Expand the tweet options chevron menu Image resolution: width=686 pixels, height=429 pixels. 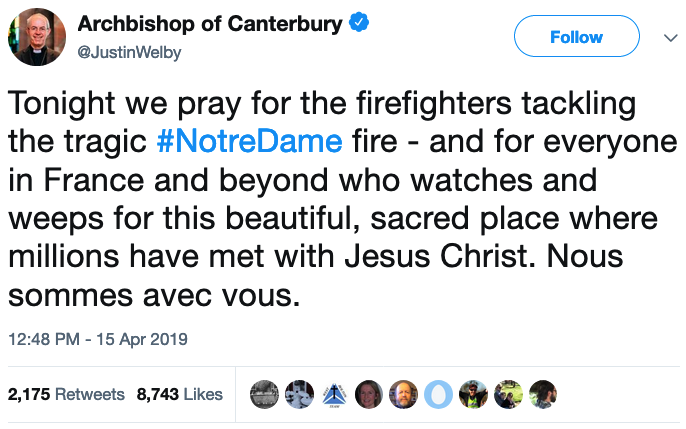pos(670,37)
